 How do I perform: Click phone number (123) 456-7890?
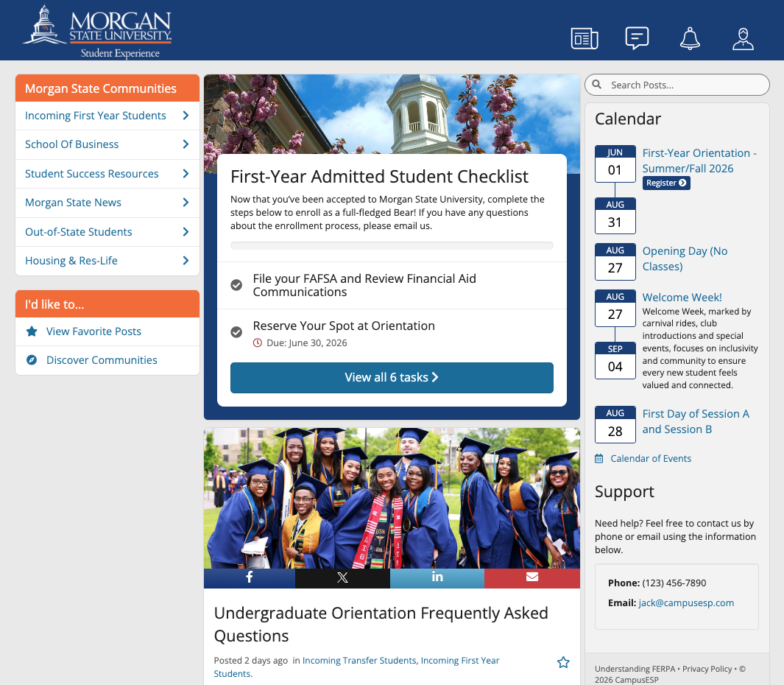point(674,583)
